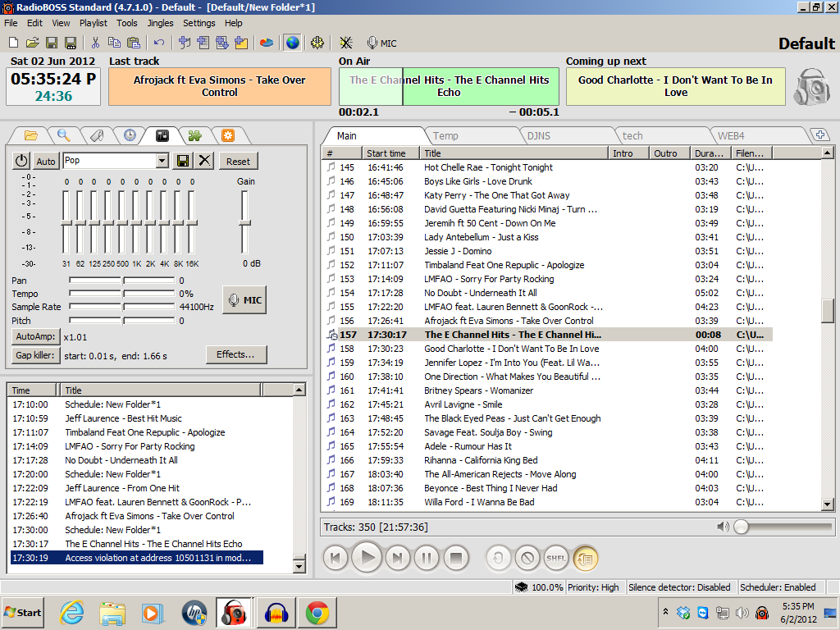The height and width of the screenshot is (630, 840).
Task: Open the Pop equalizer preset dropdown
Action: coord(162,161)
